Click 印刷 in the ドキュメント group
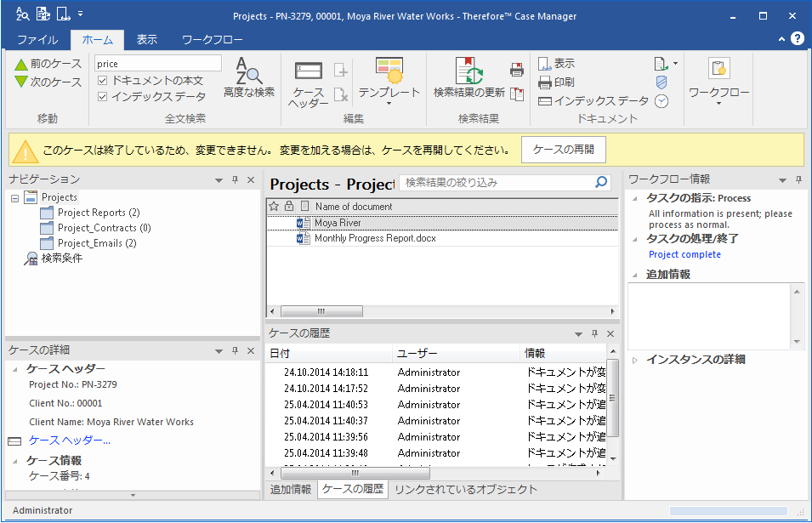Screen dimensions: 812x523 tap(557, 82)
